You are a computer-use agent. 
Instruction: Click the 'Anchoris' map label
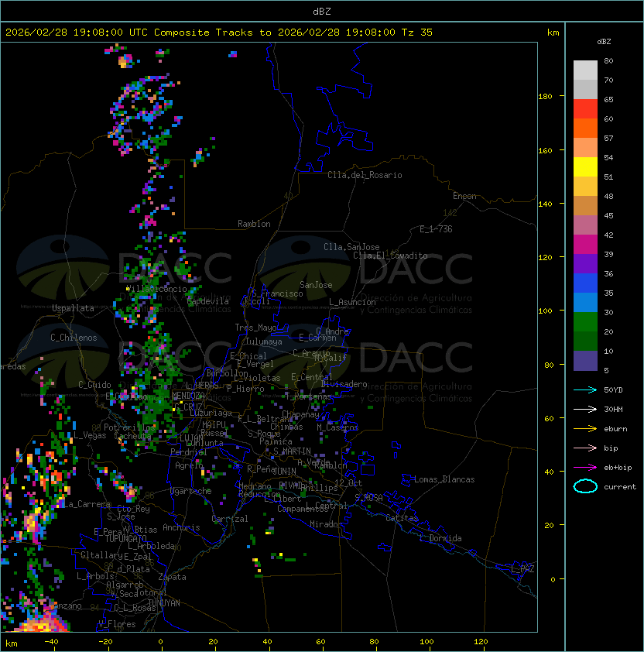[181, 527]
